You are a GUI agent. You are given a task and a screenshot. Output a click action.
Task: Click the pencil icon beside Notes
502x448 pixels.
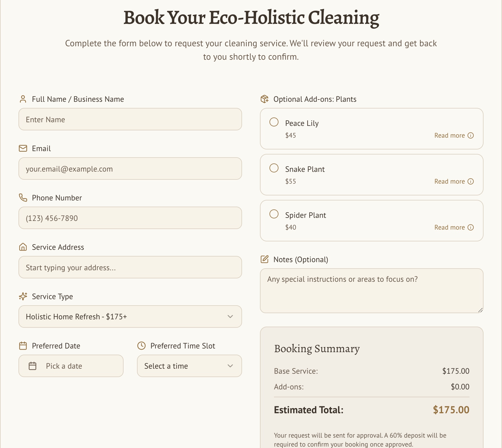click(x=264, y=259)
